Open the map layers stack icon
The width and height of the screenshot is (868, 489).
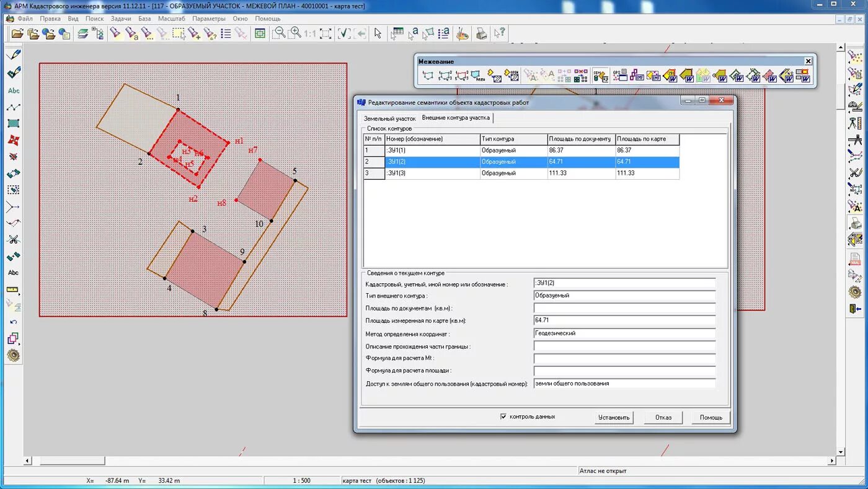82,33
